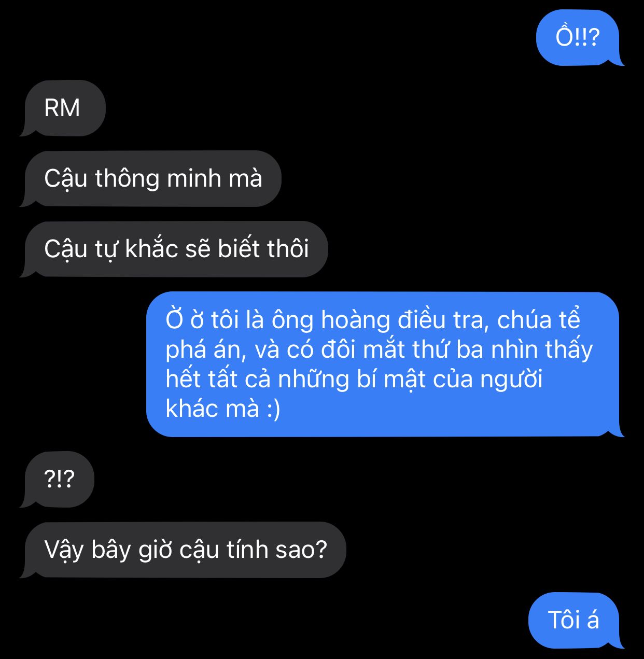Click the word "biết" in the gray bubble
Image resolution: width=644 pixels, height=659 pixels.
(x=239, y=249)
